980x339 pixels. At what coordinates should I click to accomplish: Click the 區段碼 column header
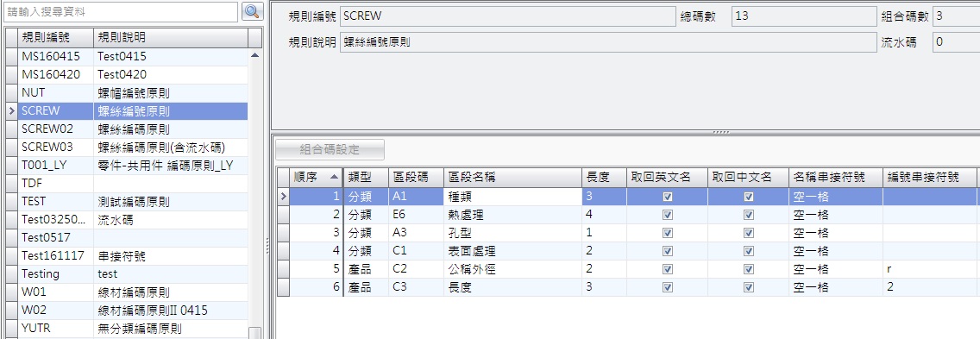tap(416, 177)
